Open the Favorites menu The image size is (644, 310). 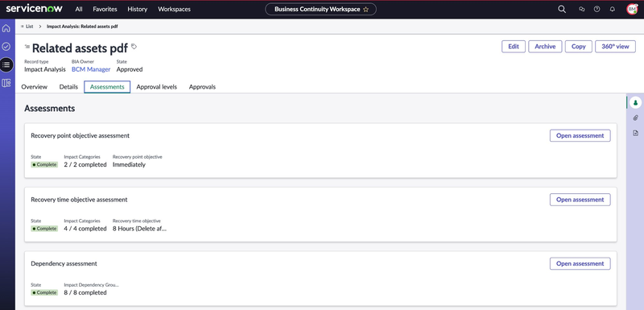point(105,9)
